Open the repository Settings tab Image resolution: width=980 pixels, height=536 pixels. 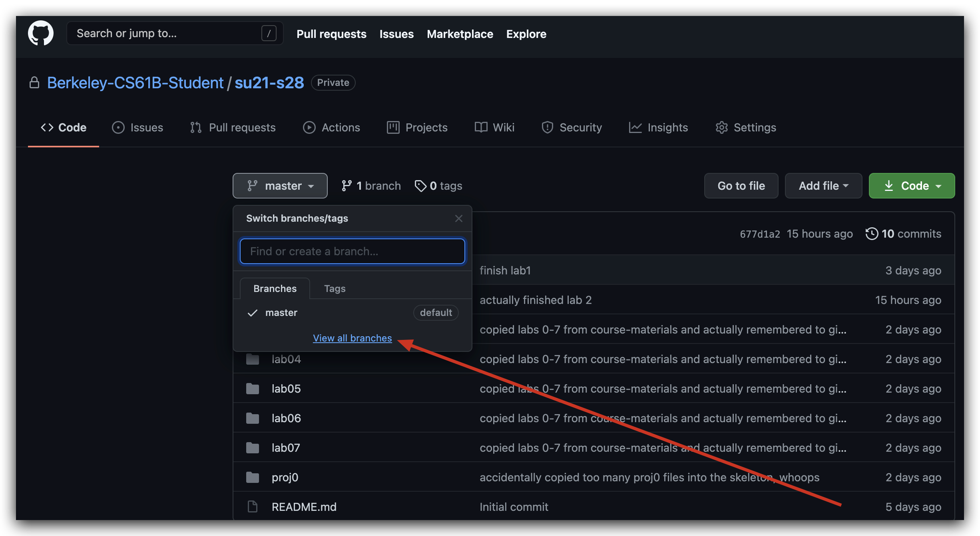746,127
